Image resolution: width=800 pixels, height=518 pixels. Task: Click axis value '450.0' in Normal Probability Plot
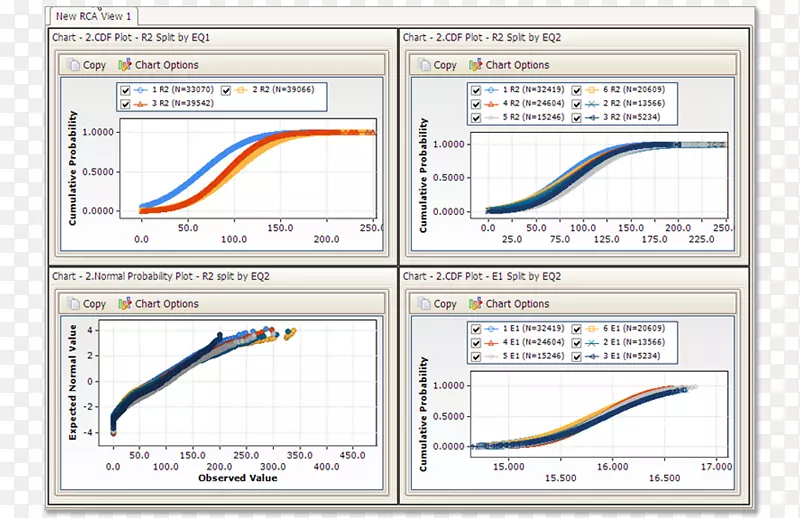tap(352, 455)
